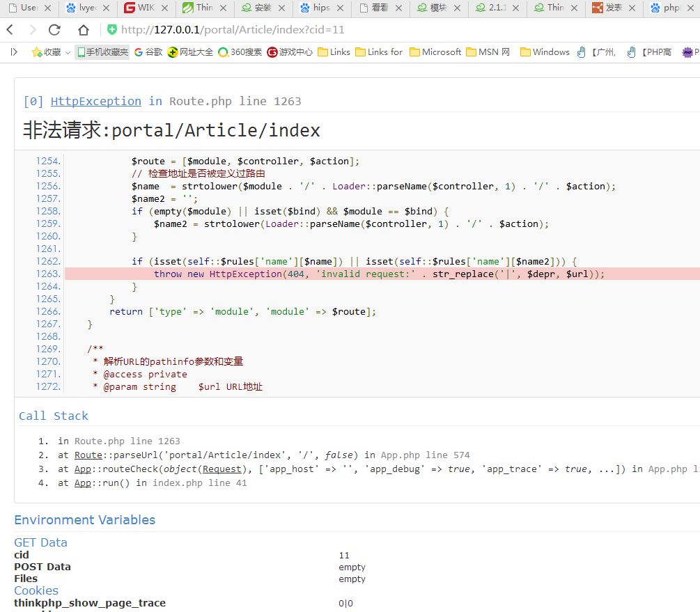Click the green security shield icon
Screen dimensions: 700x612
pos(112,30)
